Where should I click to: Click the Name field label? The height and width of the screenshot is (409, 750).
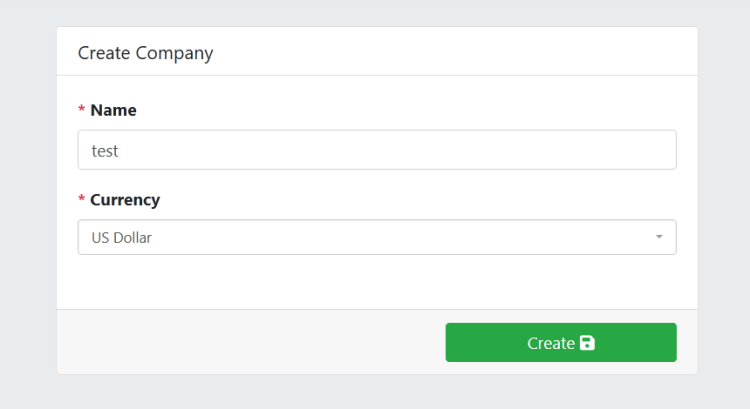coord(113,110)
